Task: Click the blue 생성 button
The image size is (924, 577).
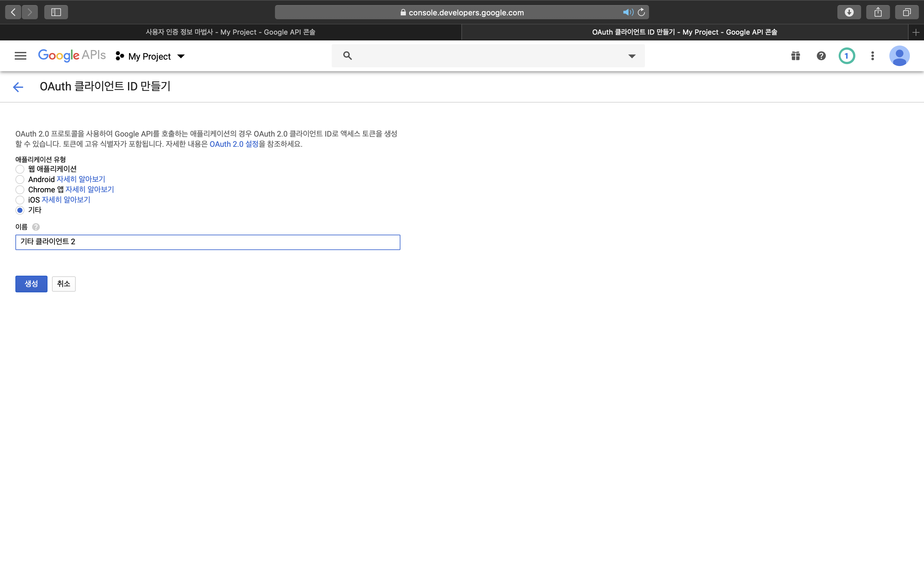Action: pos(31,284)
